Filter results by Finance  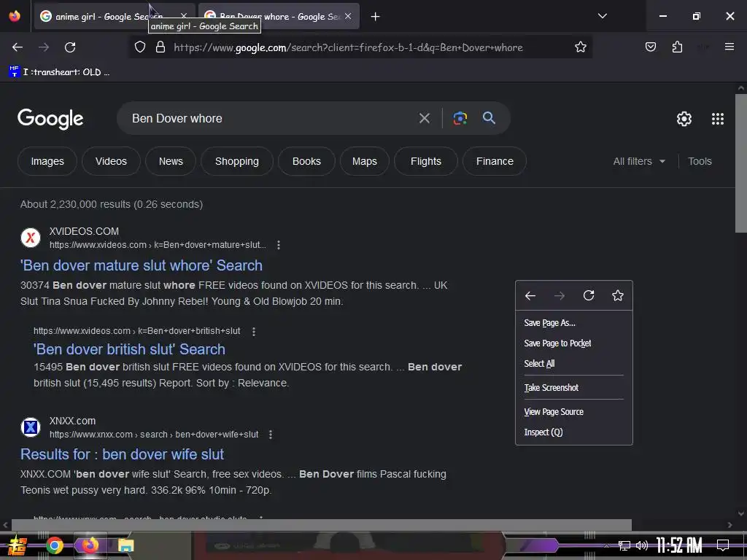495,161
